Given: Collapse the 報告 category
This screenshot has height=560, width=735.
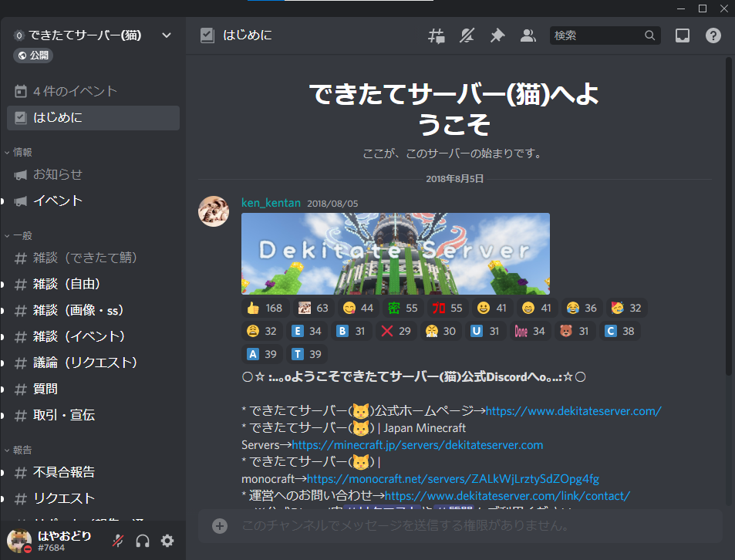Looking at the screenshot, I should point(19,450).
